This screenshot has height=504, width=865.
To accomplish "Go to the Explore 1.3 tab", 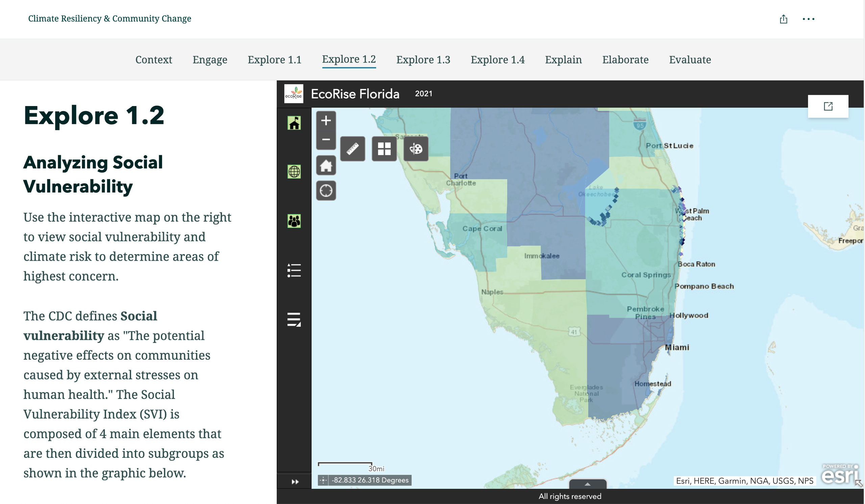I will pos(423,60).
